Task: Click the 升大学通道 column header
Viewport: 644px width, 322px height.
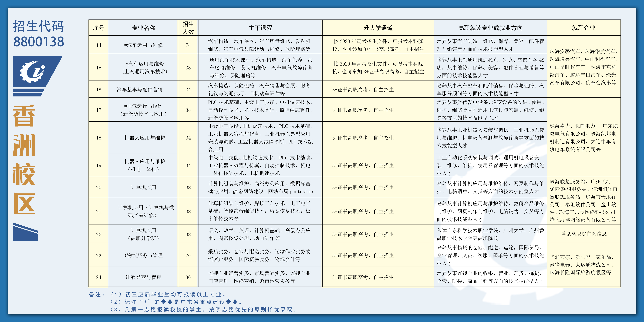Action: (378, 28)
